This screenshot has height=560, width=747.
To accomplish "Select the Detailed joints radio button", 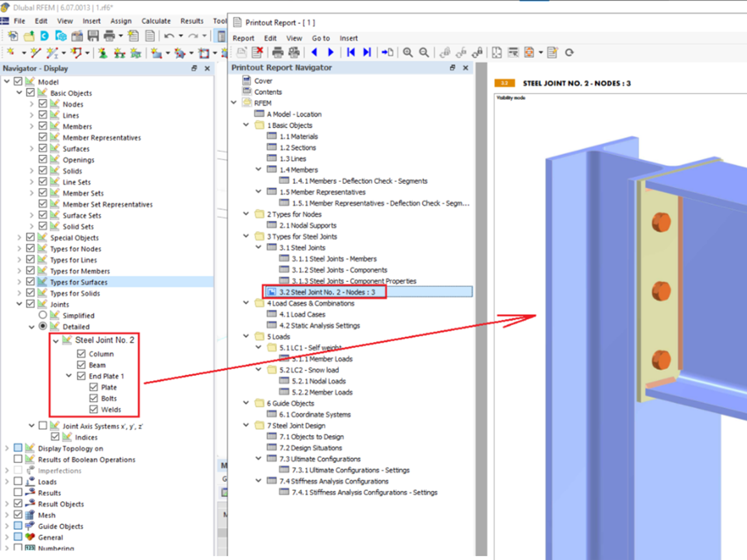I will (43, 326).
